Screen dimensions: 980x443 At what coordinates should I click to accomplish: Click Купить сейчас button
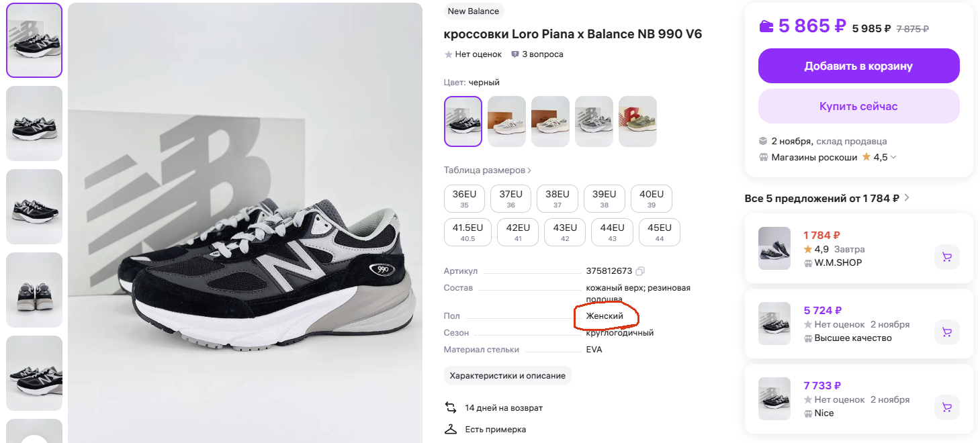pyautogui.click(x=858, y=106)
